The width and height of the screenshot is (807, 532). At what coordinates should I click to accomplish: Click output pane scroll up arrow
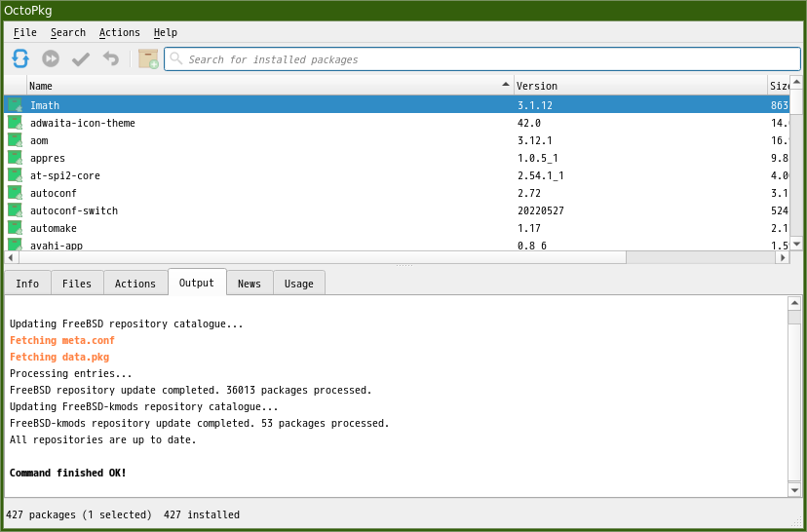click(794, 304)
